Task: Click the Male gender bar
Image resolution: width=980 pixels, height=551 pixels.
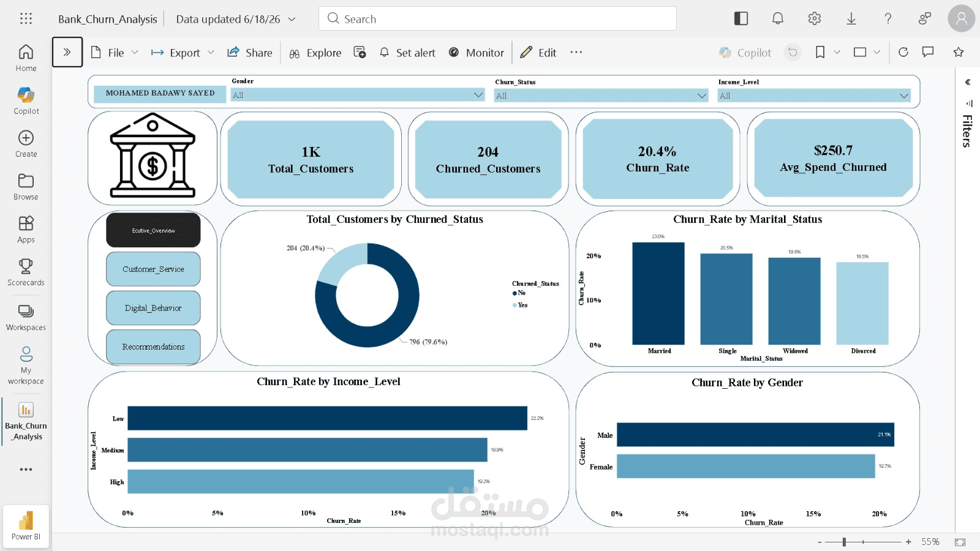Action: click(x=755, y=435)
